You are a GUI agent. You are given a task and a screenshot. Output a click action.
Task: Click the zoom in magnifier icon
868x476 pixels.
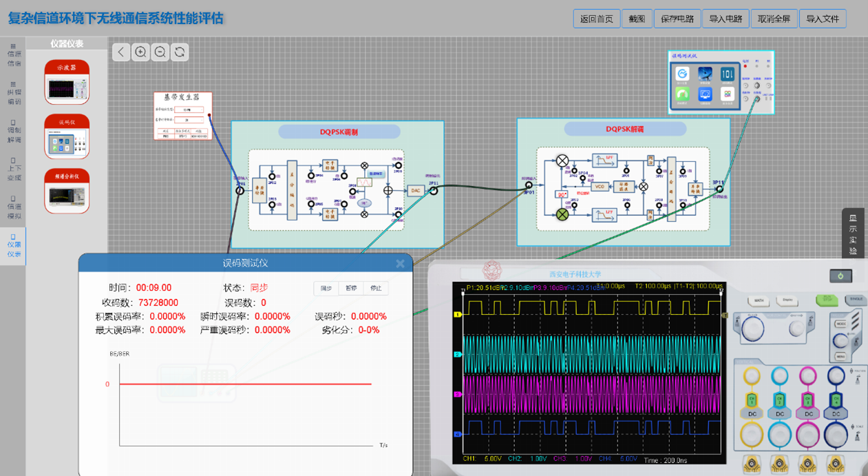pos(140,52)
